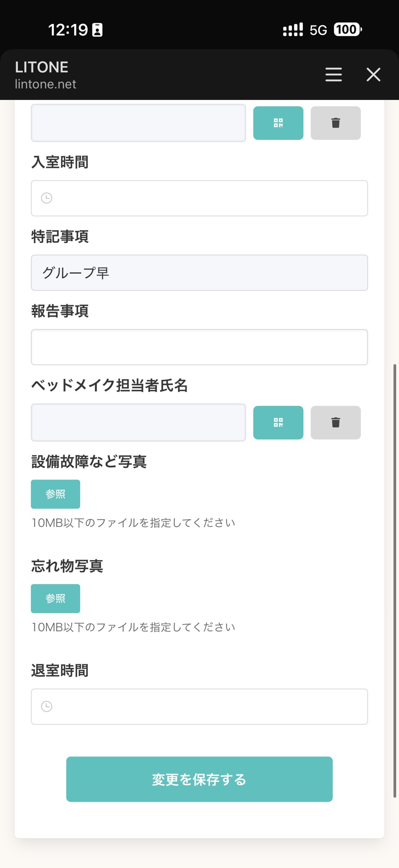Tap the 5G signal status indicator
399x868 pixels.
318,30
